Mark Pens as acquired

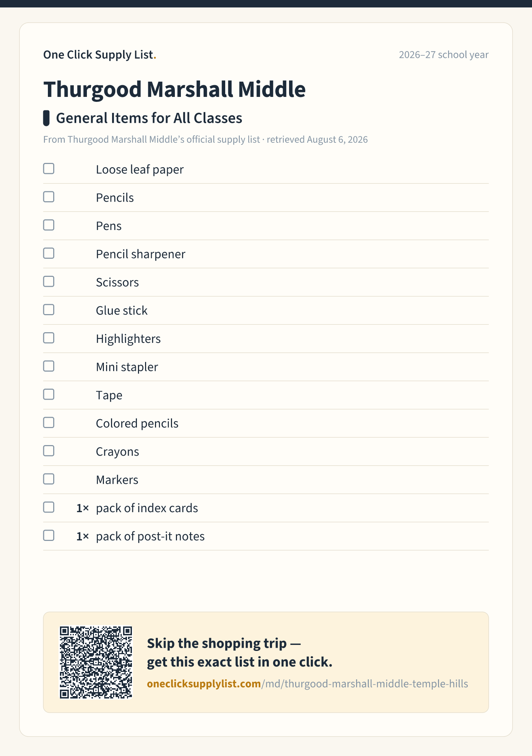click(49, 225)
